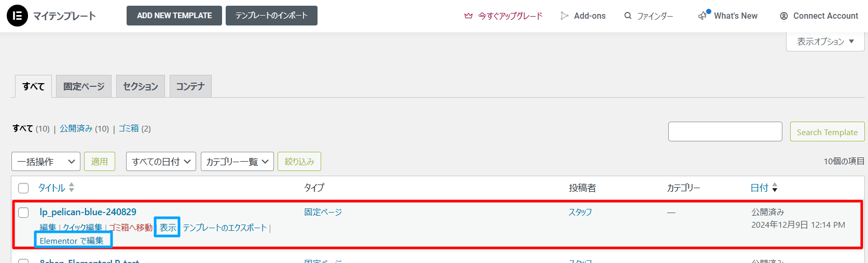Switch to the 固定ページ tab
868x263 pixels.
click(84, 86)
